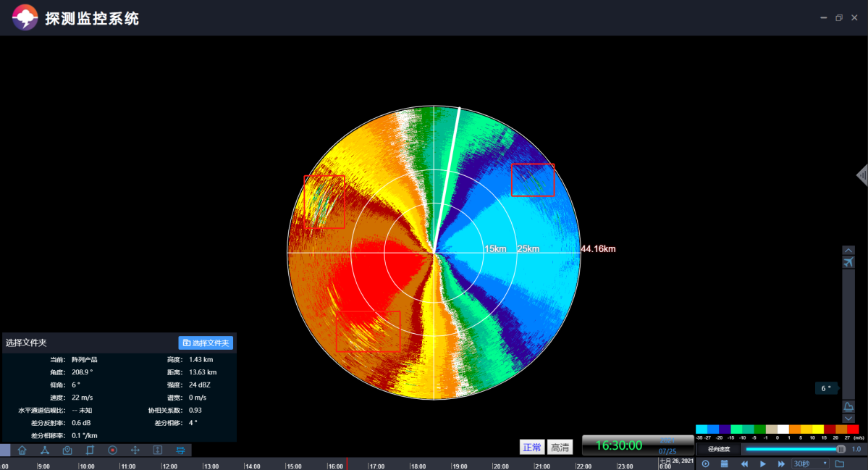Click the 选择文件夹 blue button
The height and width of the screenshot is (470, 868).
pyautogui.click(x=206, y=343)
